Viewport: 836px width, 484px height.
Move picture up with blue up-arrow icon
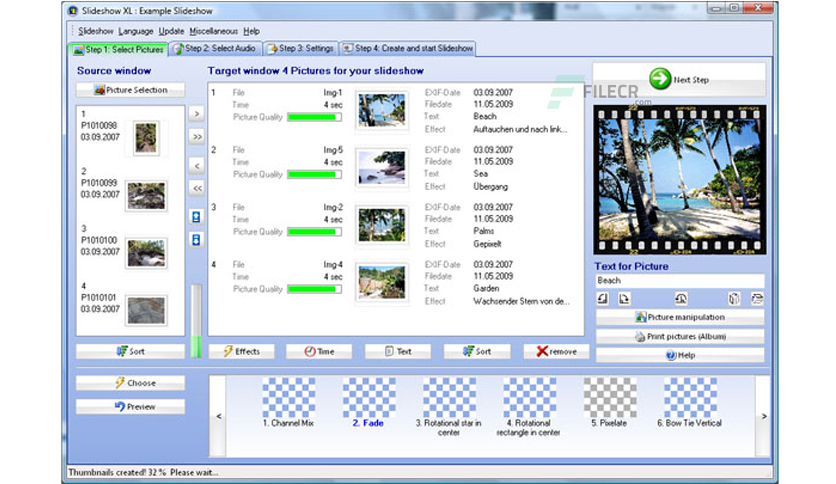click(196, 217)
